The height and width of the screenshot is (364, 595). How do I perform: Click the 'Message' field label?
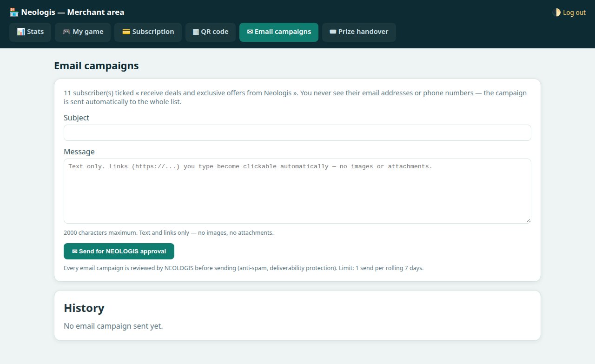click(79, 152)
